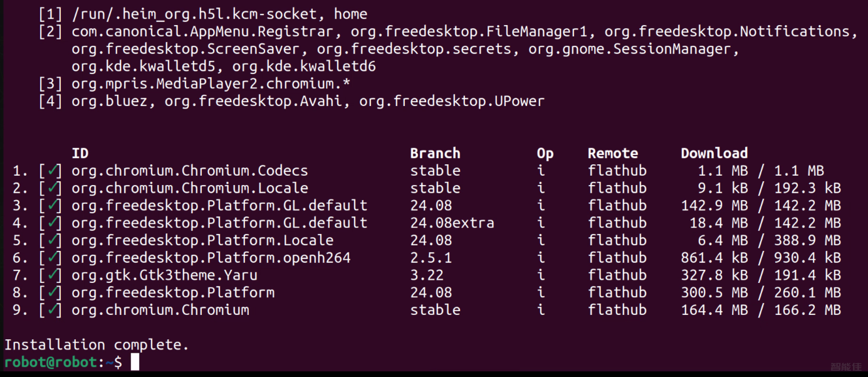Click the /run/.heim_org.h5l.kcm-socket path text
868x377 pixels.
[x=194, y=14]
